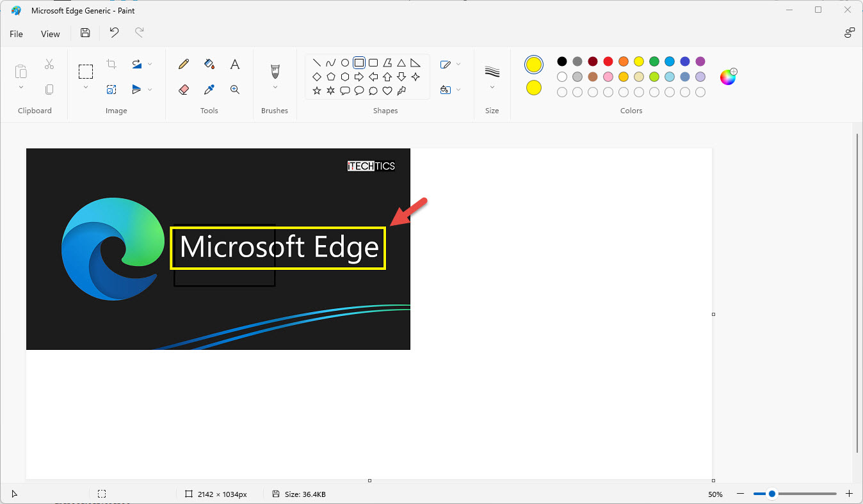The height and width of the screenshot is (504, 863).
Task: Select the rectangular Selection tool
Action: pyautogui.click(x=86, y=71)
